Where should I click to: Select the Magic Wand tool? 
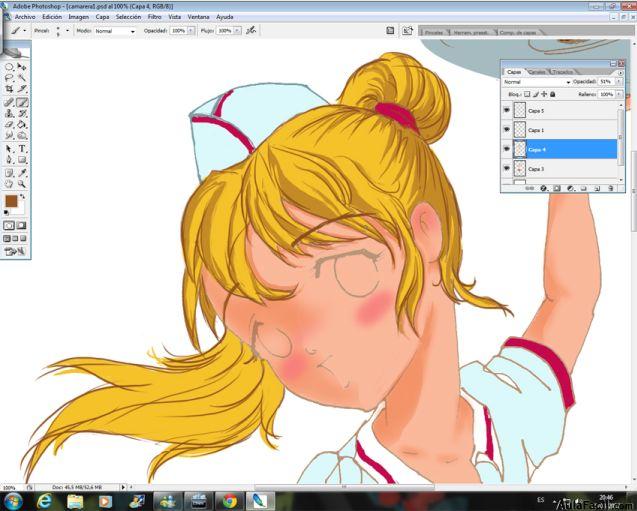click(x=22, y=78)
